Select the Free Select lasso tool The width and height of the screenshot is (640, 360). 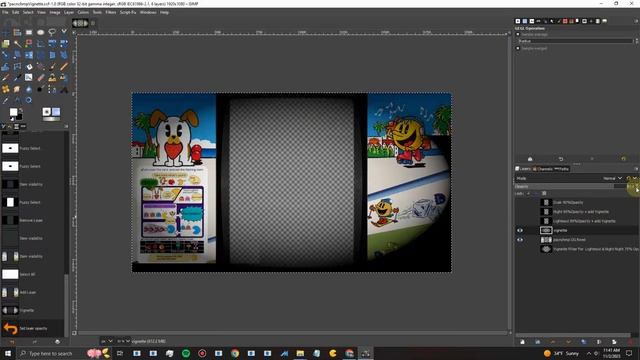click(52, 32)
